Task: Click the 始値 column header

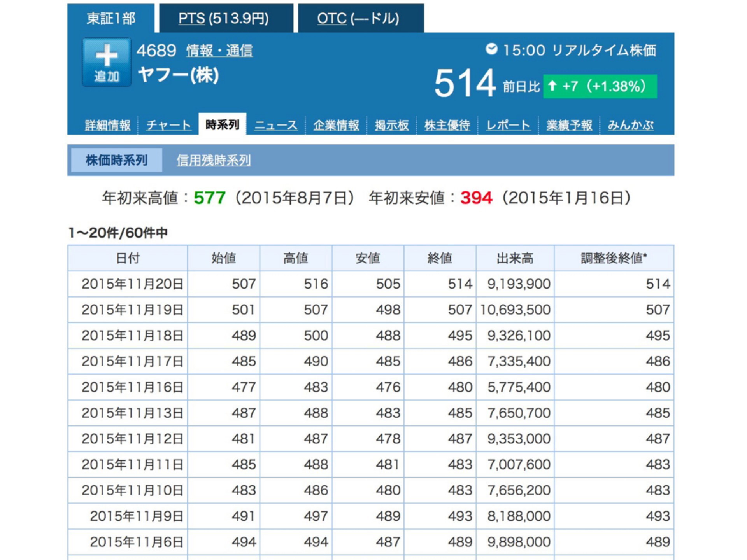Action: (224, 258)
